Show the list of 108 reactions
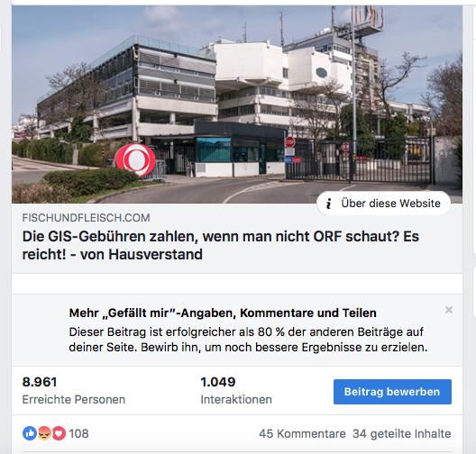 (x=78, y=433)
